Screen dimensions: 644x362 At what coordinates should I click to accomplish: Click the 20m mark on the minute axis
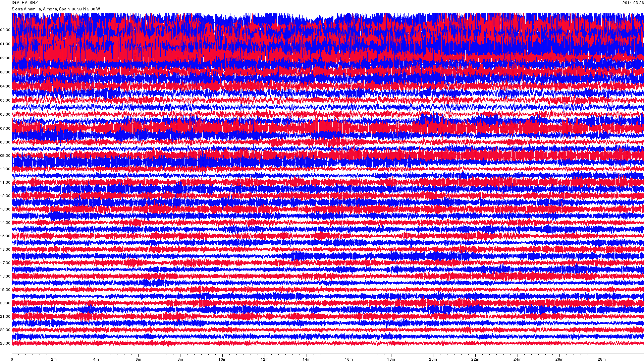433,359
